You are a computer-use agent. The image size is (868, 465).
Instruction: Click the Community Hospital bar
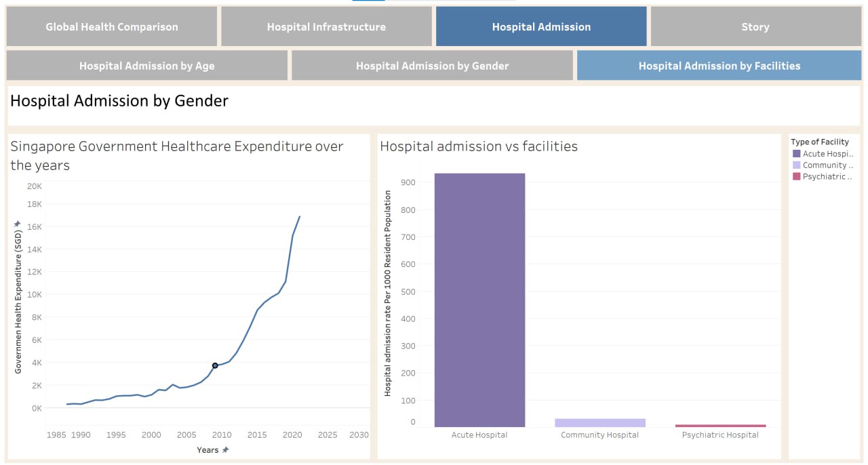(x=599, y=421)
